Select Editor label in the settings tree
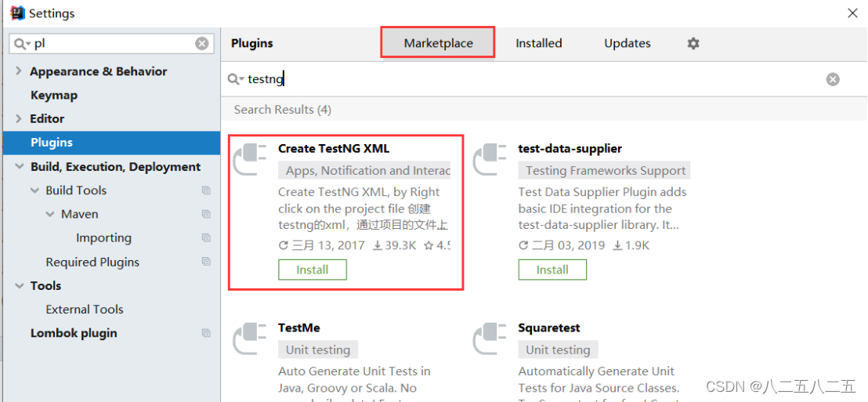 point(47,118)
